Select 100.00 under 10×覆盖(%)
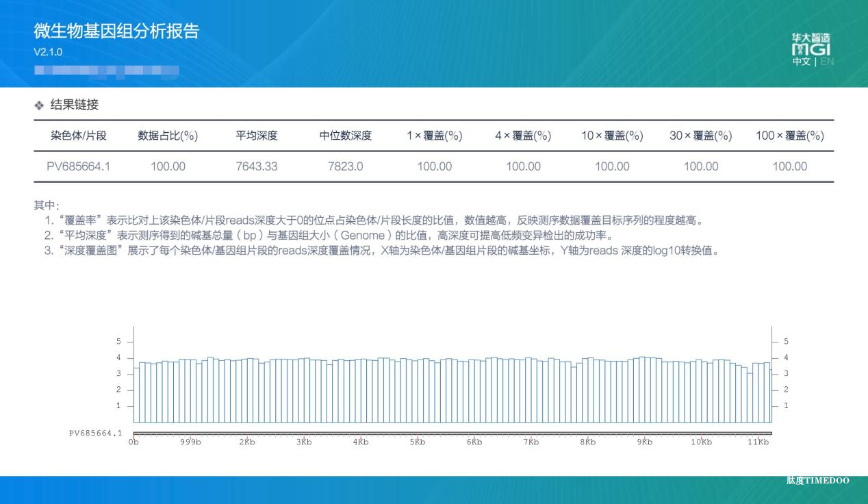Viewport: 868px width, 504px height. click(612, 166)
